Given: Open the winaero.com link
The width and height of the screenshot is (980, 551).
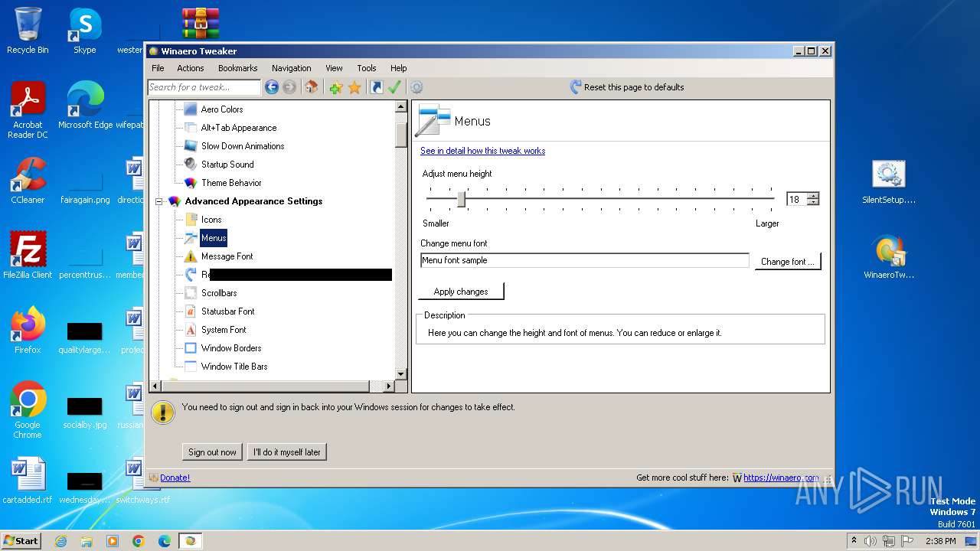Looking at the screenshot, I should click(x=781, y=478).
